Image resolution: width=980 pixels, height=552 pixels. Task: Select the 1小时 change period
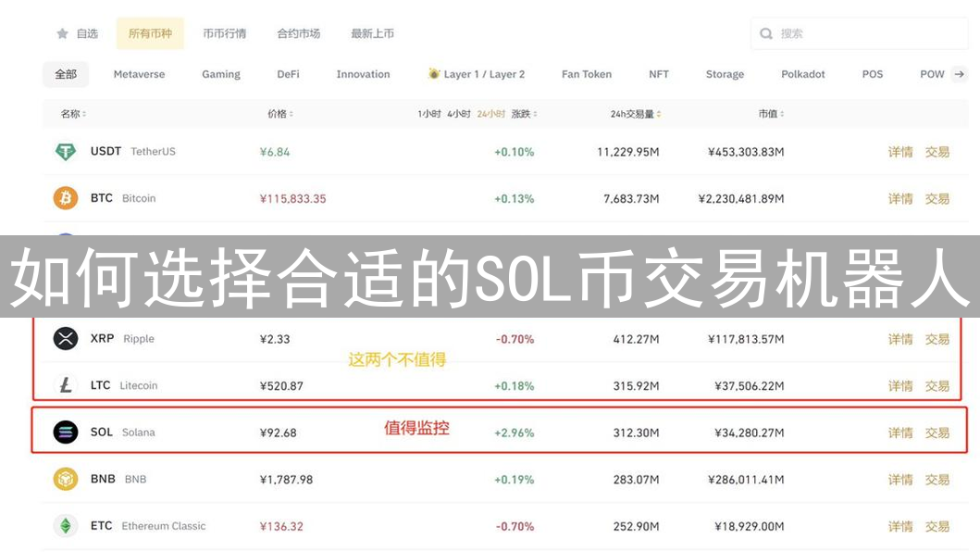428,114
